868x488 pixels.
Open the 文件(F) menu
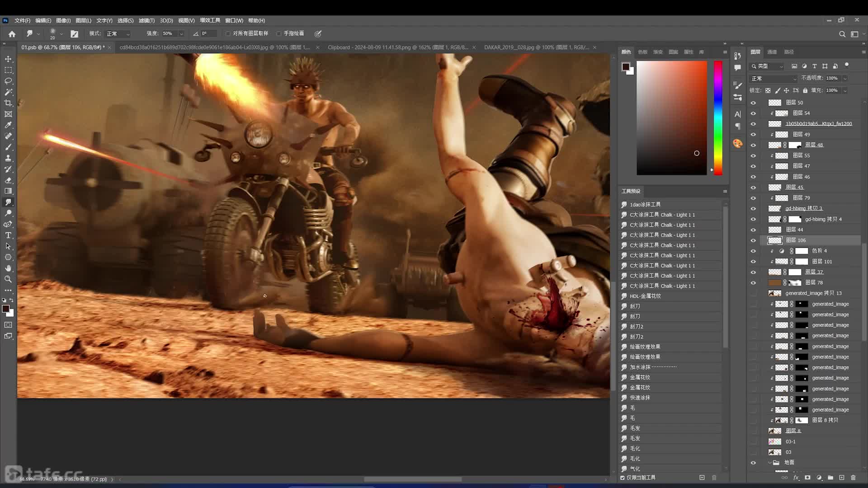pos(22,21)
